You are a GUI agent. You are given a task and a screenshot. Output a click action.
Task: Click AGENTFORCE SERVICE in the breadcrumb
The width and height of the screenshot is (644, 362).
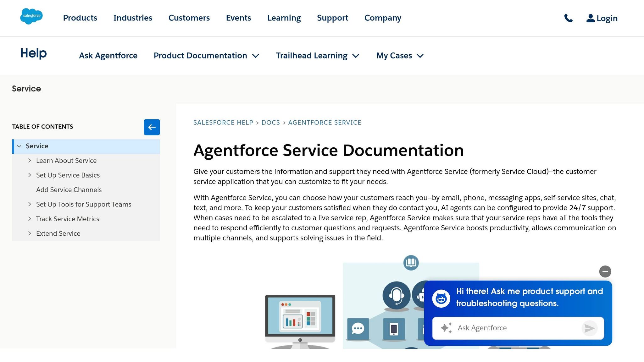(325, 123)
